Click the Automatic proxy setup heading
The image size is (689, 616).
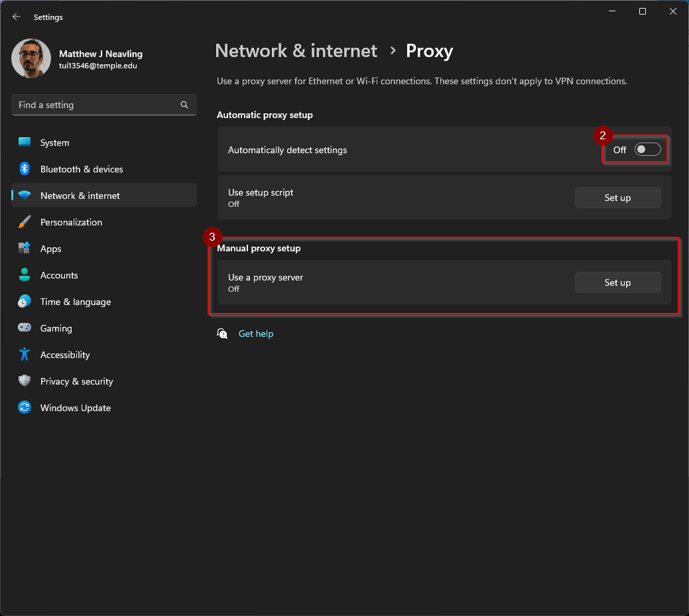265,115
